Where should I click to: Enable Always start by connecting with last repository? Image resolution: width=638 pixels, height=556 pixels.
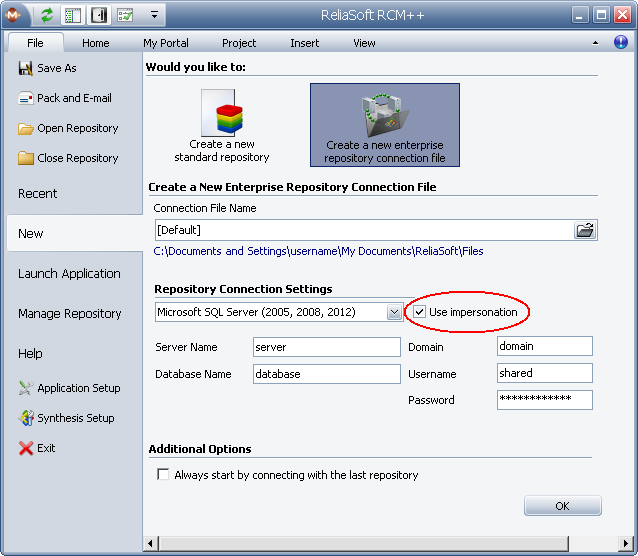click(x=163, y=475)
